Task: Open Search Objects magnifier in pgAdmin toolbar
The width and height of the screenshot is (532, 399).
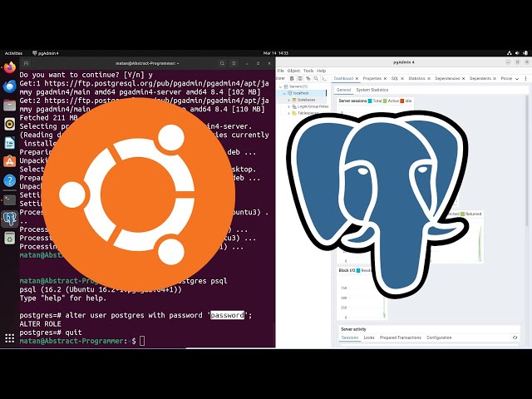Action: (x=316, y=78)
